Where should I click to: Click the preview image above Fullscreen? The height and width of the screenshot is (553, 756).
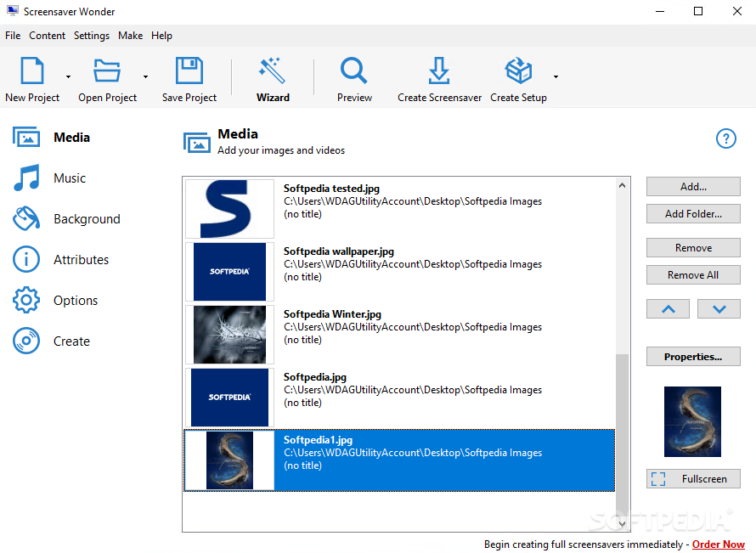click(x=692, y=422)
